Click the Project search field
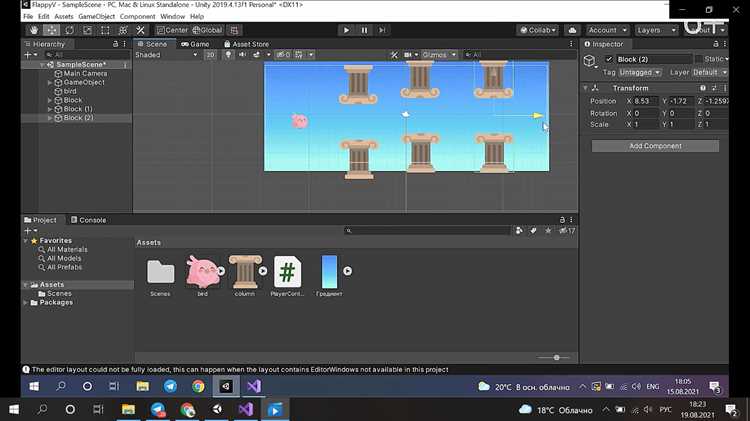The image size is (750, 421). click(427, 231)
